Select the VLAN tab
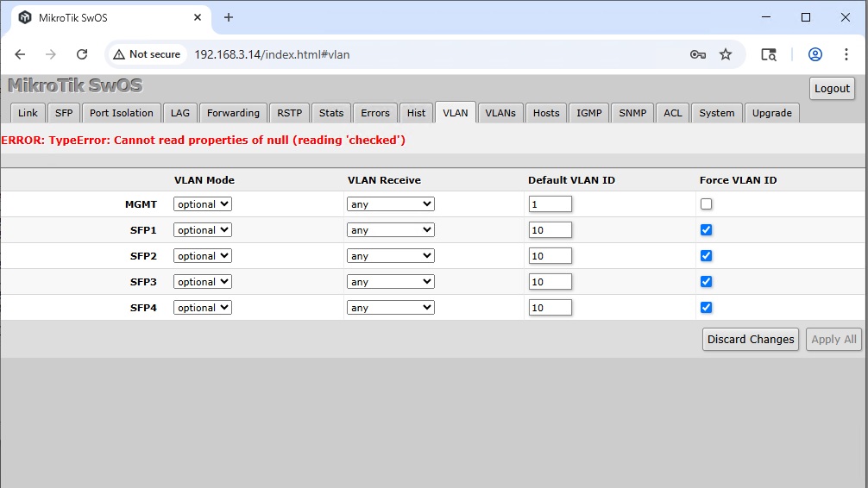The height and width of the screenshot is (488, 868). click(455, 113)
